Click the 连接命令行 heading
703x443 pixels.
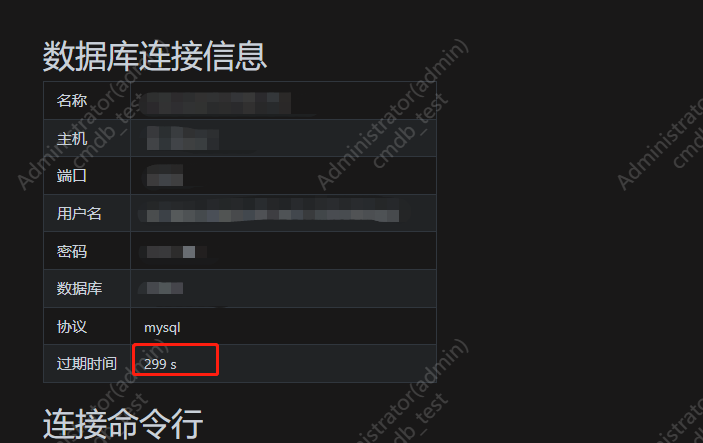click(x=123, y=424)
